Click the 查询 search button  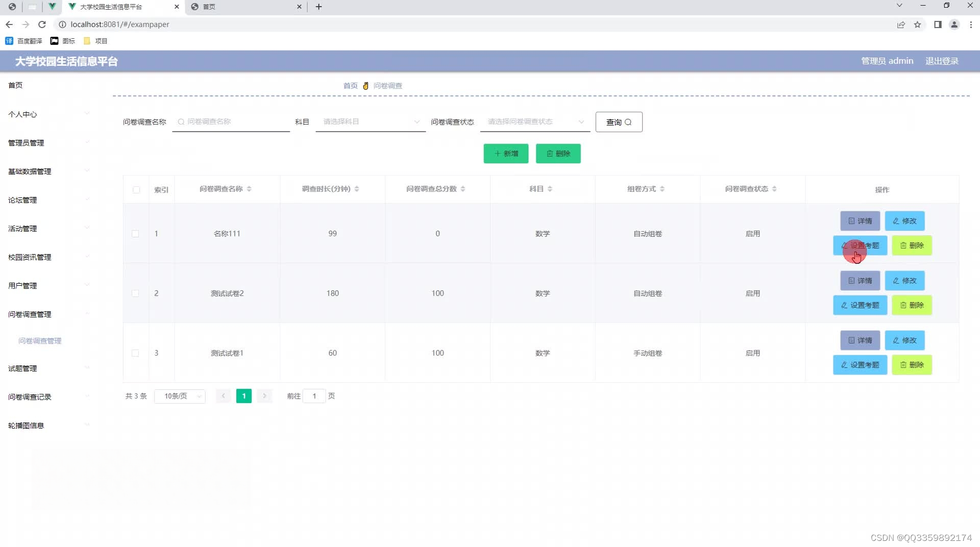point(619,122)
